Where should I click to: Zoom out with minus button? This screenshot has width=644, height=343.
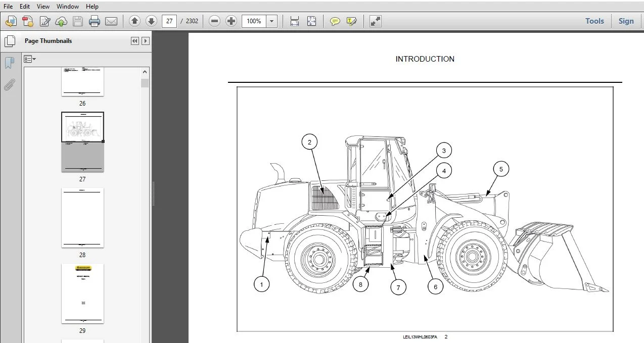pos(214,21)
